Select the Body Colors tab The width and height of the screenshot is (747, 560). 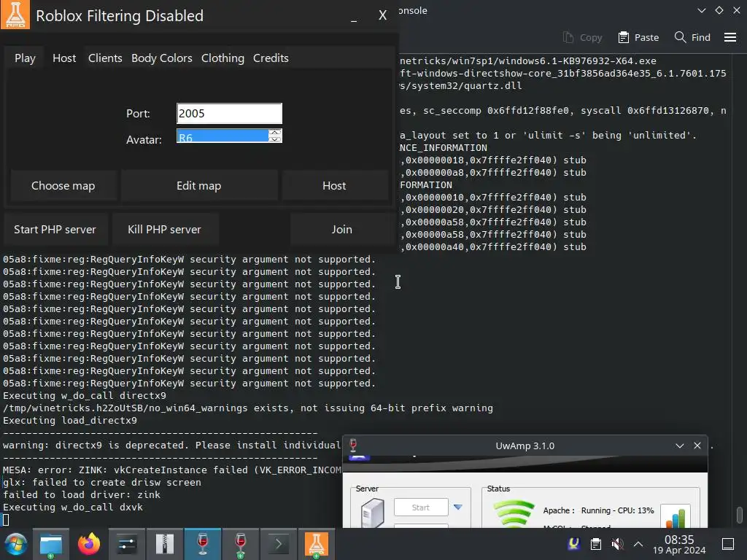point(161,58)
